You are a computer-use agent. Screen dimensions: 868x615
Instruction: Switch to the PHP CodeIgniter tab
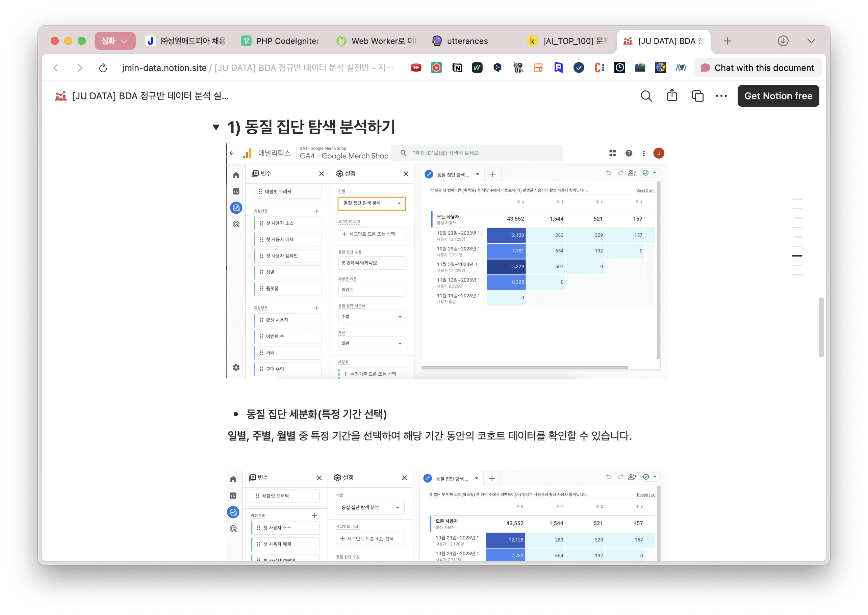[x=280, y=41]
